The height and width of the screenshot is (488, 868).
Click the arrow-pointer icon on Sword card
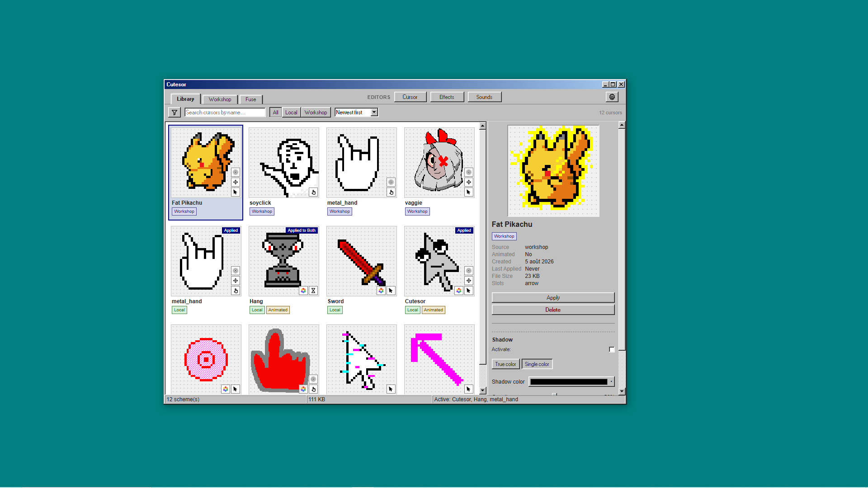tap(391, 291)
